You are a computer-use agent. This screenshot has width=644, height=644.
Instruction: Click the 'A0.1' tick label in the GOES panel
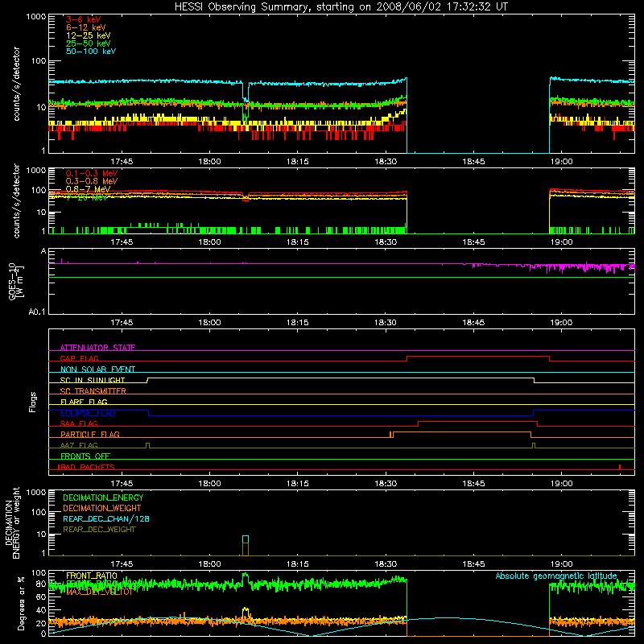37,312
